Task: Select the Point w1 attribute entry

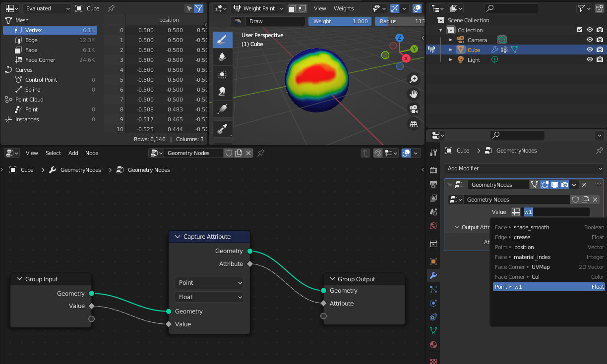Action: (x=548, y=286)
